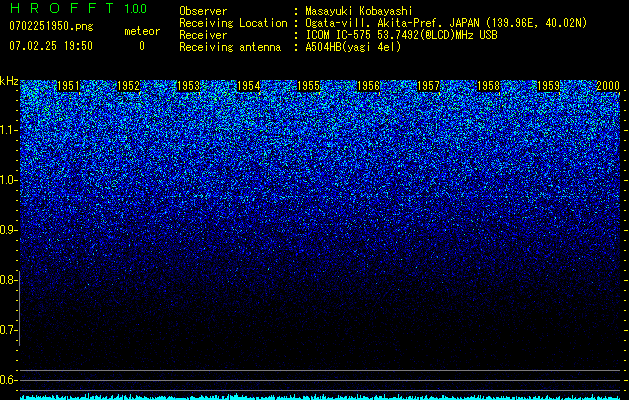The height and width of the screenshot is (400, 629).
Task: Select the A504HB(yagi 4el) antenna text
Action: coord(353,47)
